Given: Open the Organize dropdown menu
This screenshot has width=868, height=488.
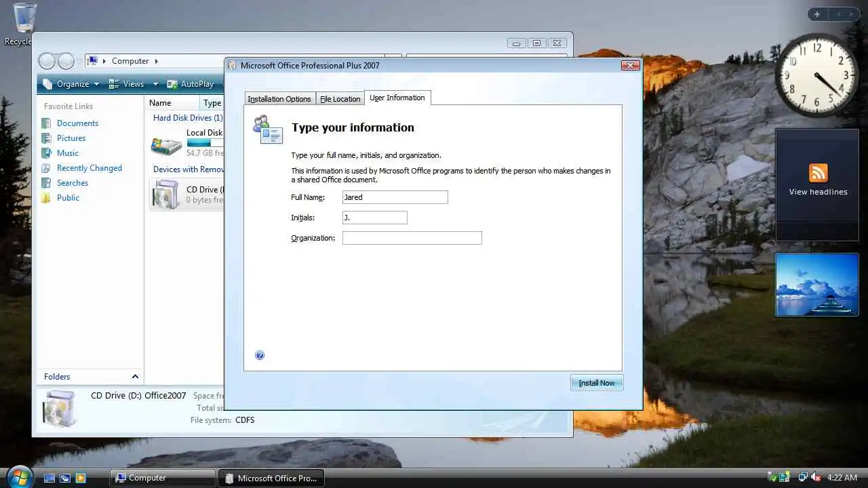Looking at the screenshot, I should 71,84.
